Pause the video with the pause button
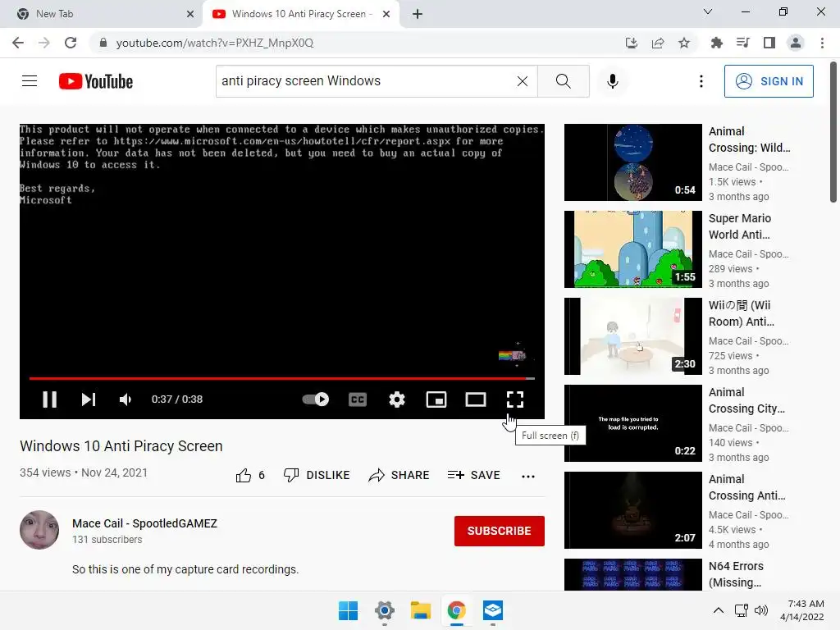Viewport: 840px width, 630px height. coord(50,399)
